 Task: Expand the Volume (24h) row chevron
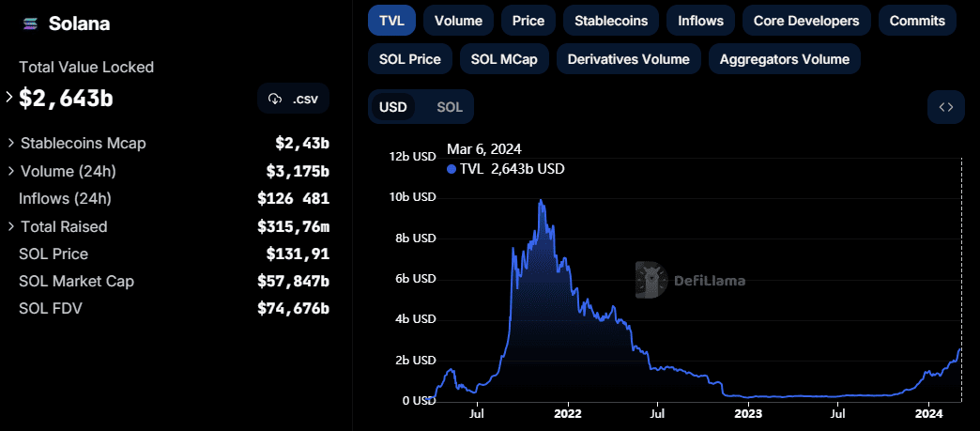click(x=10, y=171)
